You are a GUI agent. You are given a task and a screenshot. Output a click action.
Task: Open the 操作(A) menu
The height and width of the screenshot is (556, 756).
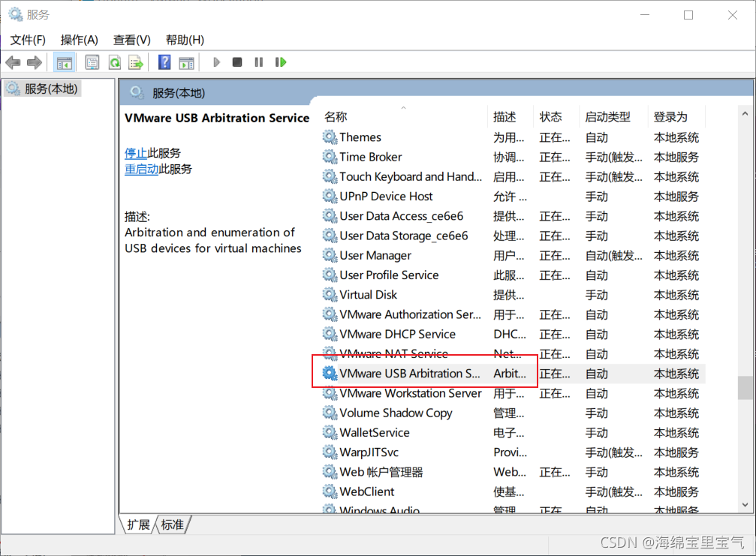79,40
